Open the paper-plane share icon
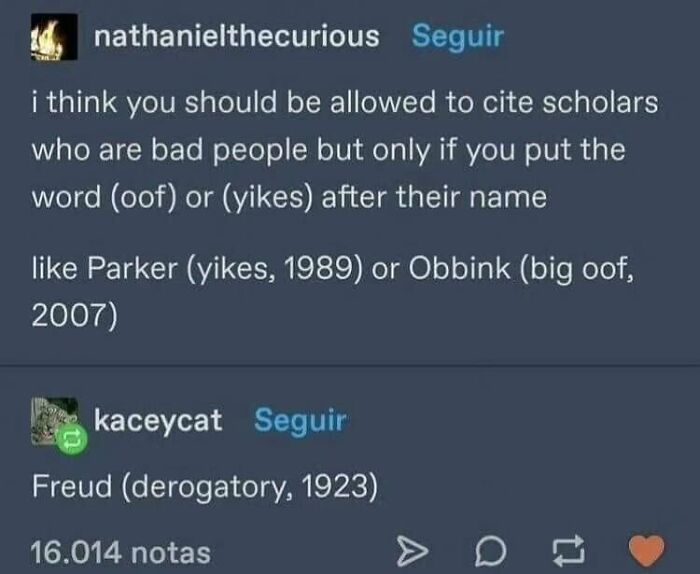Screen dimensions: 700x574 pyautogui.click(x=412, y=552)
